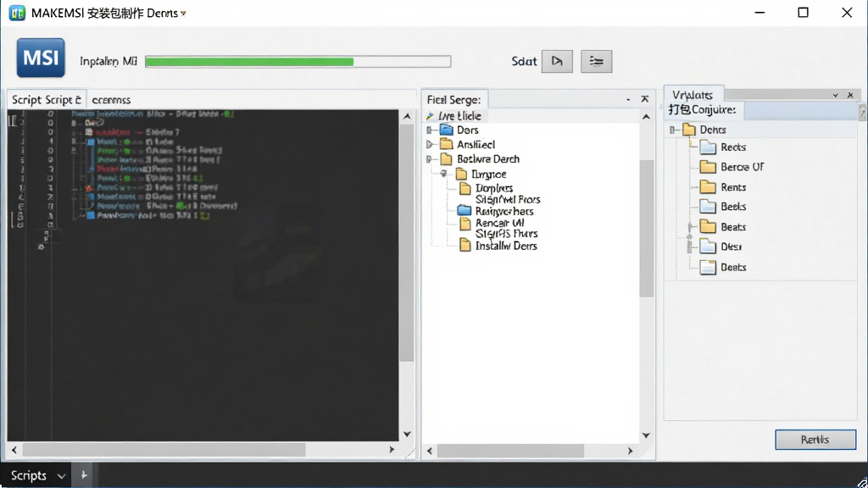This screenshot has width=868, height=488.
Task: Open the Scripts dropdown chevron at bottom
Action: 61,476
